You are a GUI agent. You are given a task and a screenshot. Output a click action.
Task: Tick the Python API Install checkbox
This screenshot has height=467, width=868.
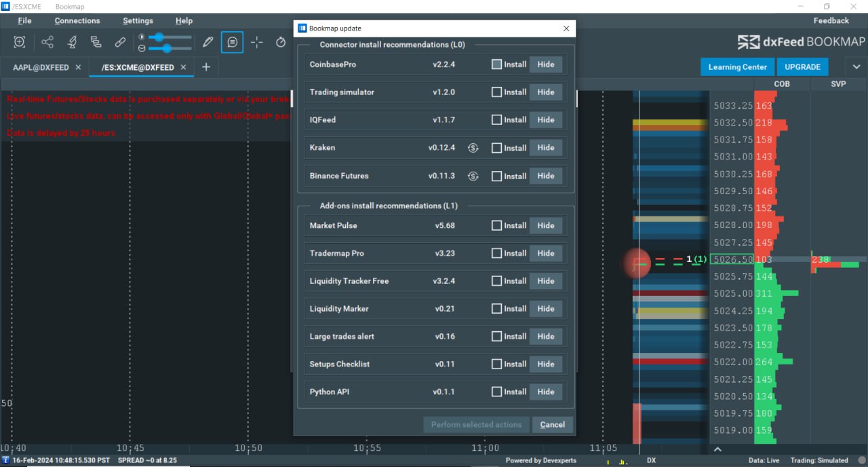tap(496, 392)
